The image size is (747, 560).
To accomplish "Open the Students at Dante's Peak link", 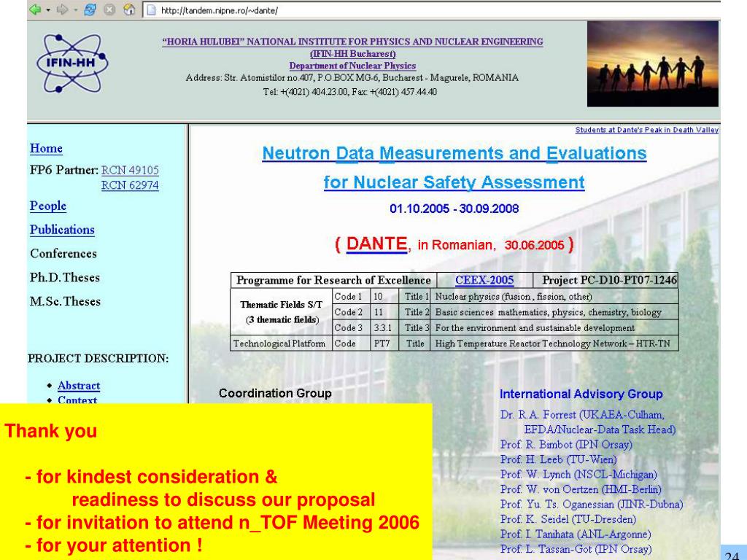I will coord(646,130).
